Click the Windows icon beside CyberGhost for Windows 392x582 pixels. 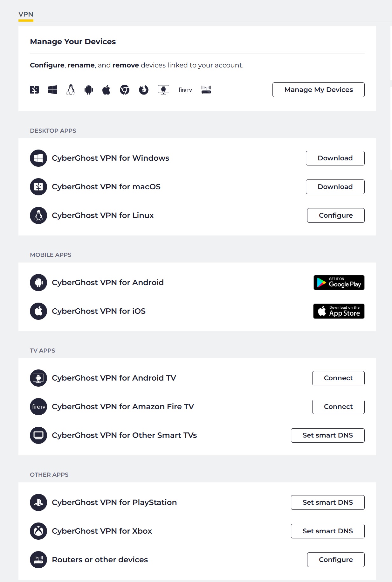click(38, 158)
